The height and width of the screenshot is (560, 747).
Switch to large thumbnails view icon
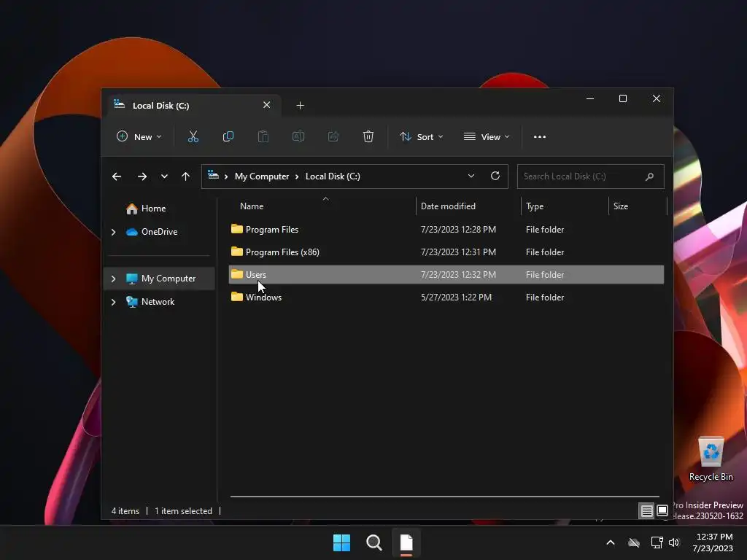pos(662,511)
